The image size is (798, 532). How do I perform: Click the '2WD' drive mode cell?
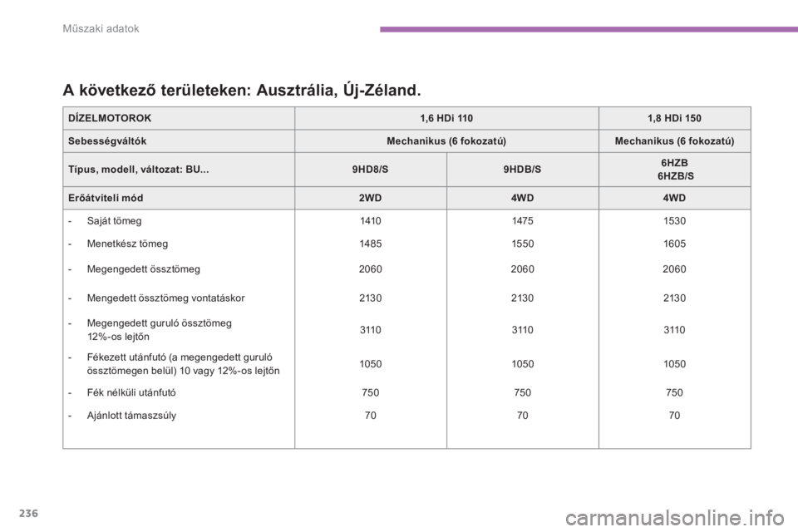click(371, 198)
